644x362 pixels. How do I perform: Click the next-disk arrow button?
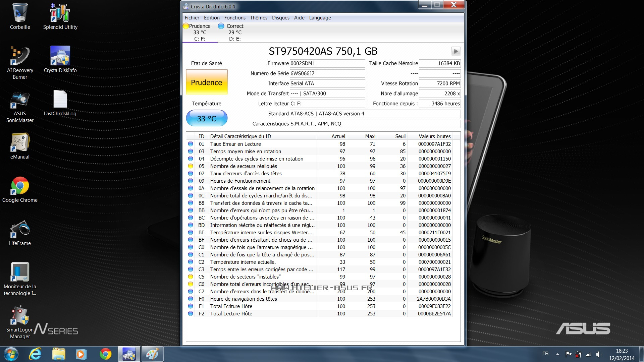coord(455,51)
